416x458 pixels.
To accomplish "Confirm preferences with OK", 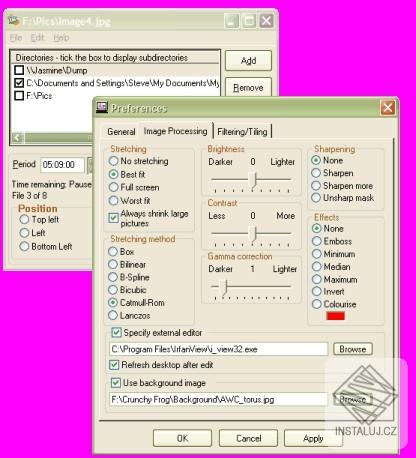I will tap(182, 438).
